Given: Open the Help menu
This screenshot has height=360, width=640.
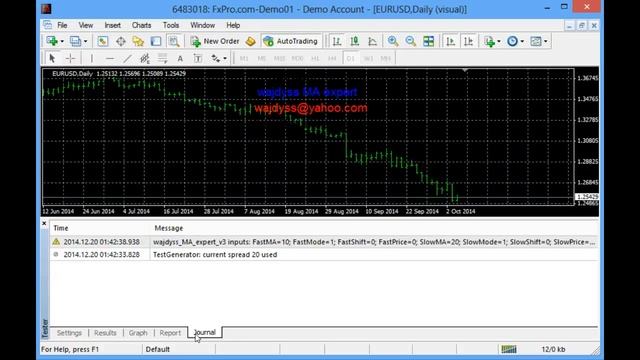Looking at the screenshot, I should pyautogui.click(x=233, y=25).
